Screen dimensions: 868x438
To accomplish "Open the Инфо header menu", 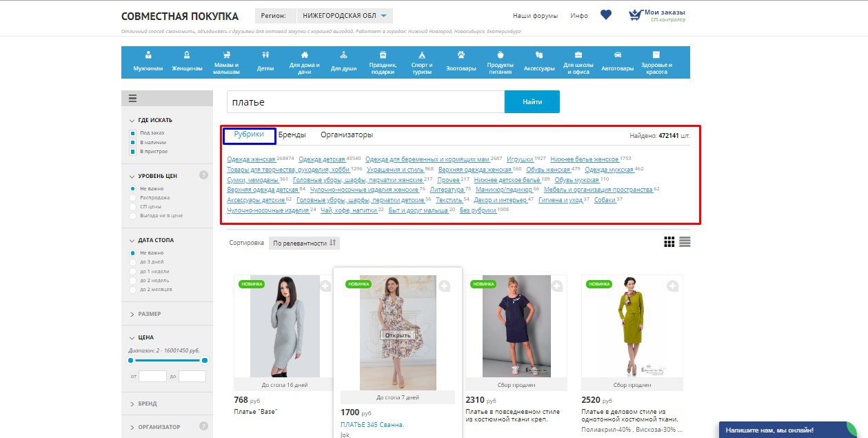I will pos(579,16).
